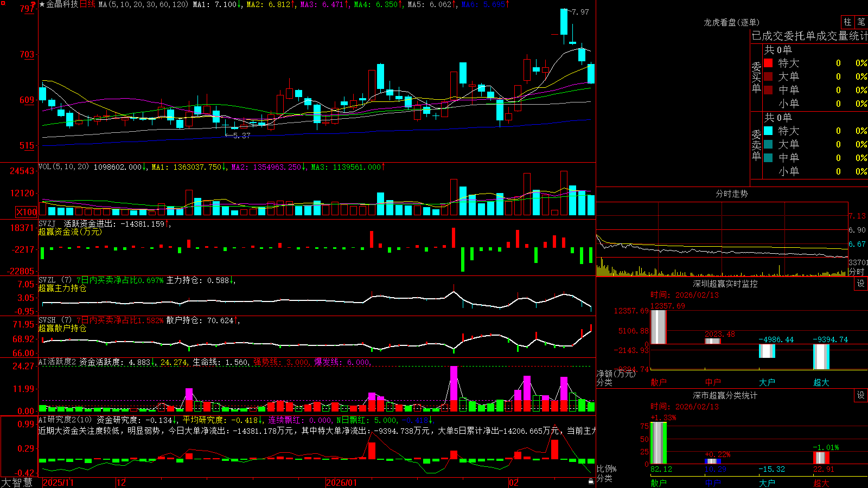Viewport: 868px width, 488px height.
Task: Click the dark red 大单 buy-order swatch
Action: click(x=768, y=76)
